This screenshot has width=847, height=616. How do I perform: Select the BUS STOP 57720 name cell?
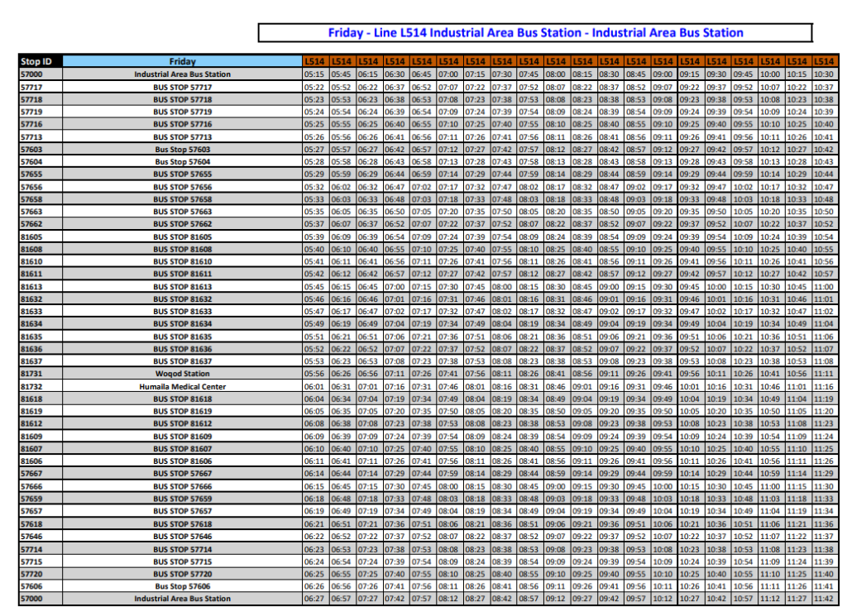pyautogui.click(x=182, y=574)
